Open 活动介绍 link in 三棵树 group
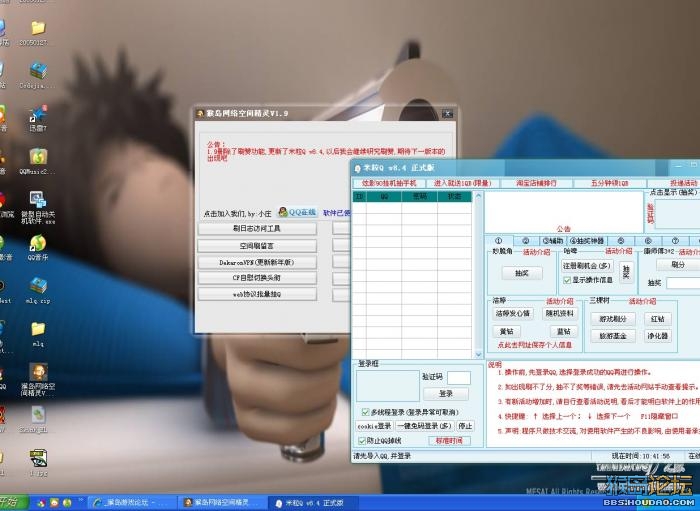Screen dimensions: 700x511 pyautogui.click(x=642, y=301)
